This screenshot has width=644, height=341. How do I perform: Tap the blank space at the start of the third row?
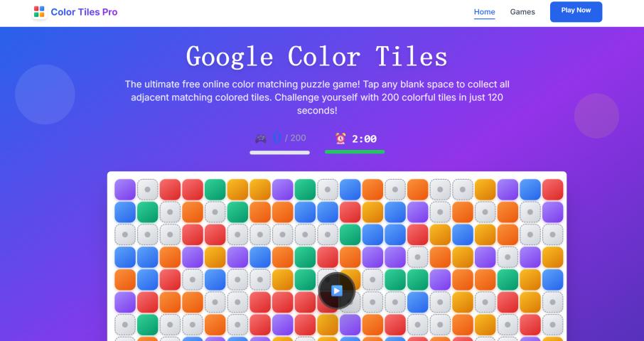125,234
